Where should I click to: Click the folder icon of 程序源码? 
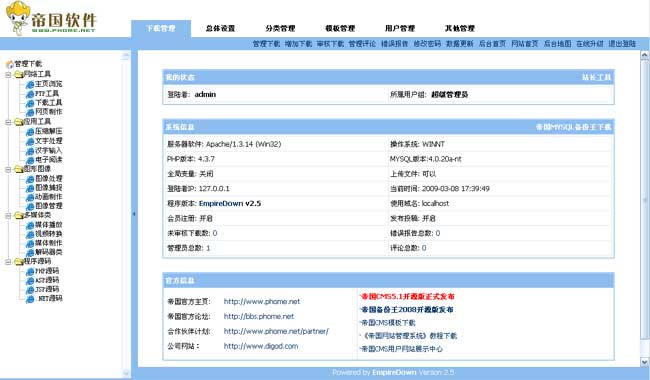click(x=19, y=262)
